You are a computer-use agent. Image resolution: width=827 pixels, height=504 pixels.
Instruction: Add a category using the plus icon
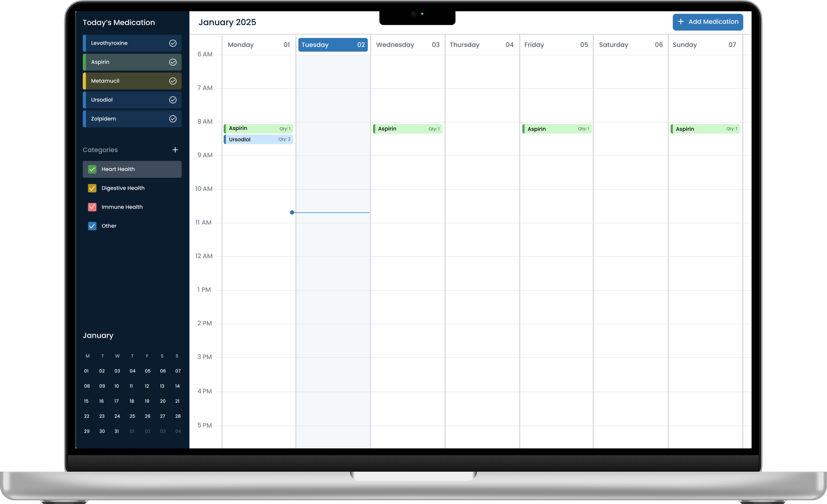pyautogui.click(x=175, y=150)
